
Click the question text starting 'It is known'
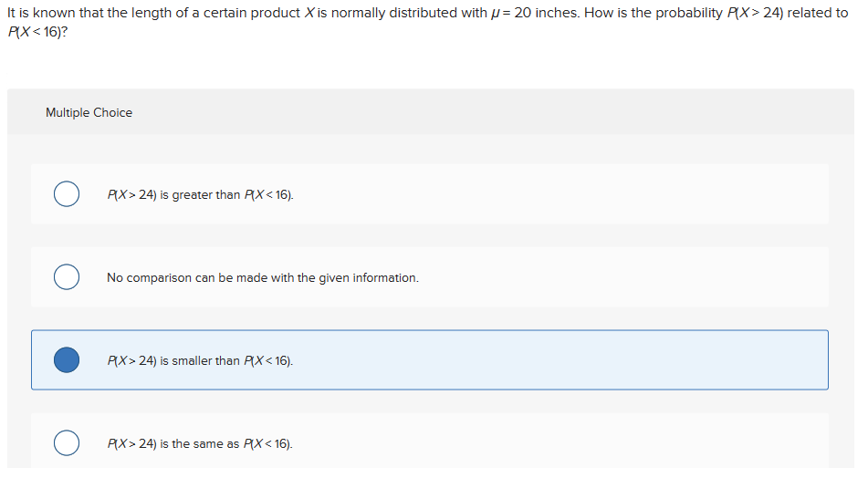(x=427, y=22)
